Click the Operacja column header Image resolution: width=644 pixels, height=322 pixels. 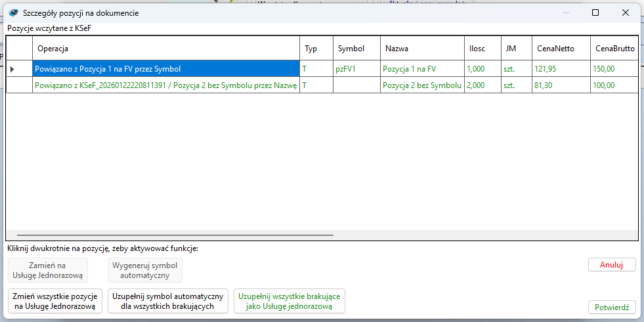pyautogui.click(x=165, y=49)
